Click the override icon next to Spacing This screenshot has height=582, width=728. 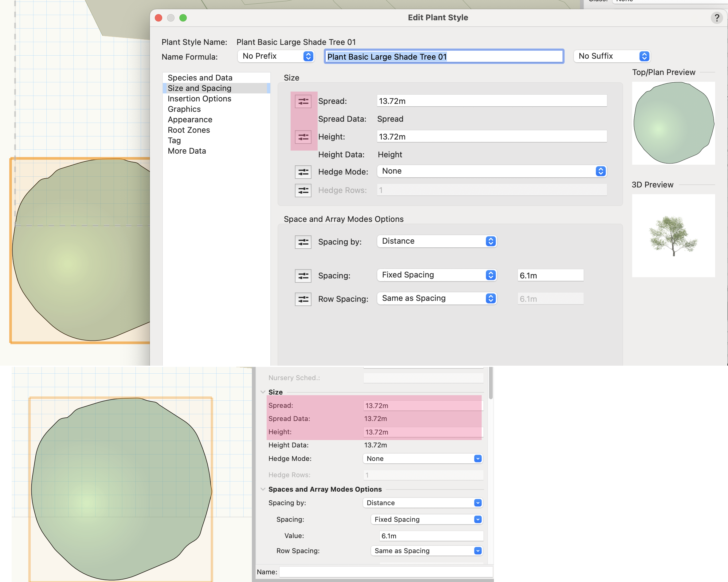[303, 276]
